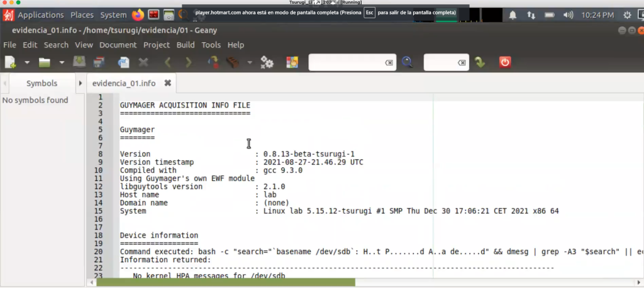Create a new file with toolbar icon

pyautogui.click(x=10, y=62)
